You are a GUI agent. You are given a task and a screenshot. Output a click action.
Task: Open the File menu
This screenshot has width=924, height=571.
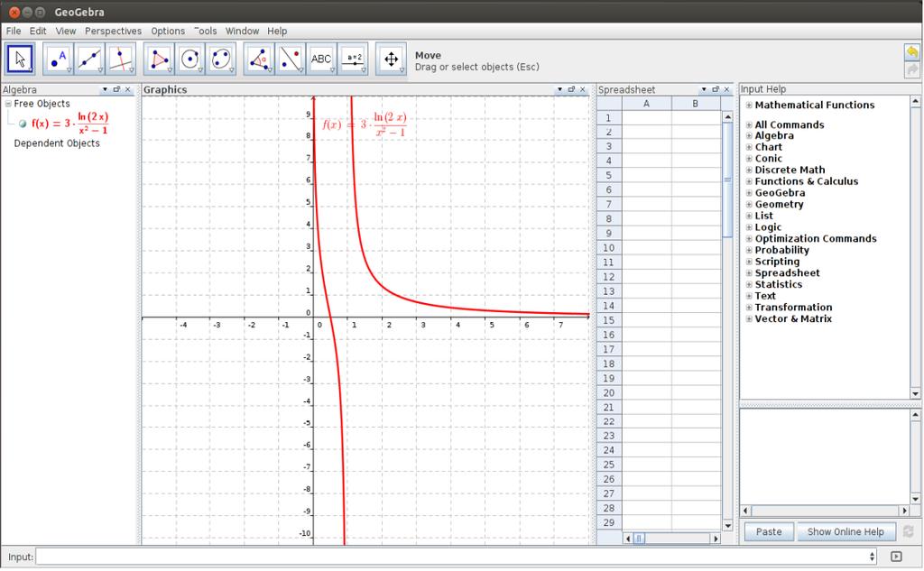(x=13, y=32)
